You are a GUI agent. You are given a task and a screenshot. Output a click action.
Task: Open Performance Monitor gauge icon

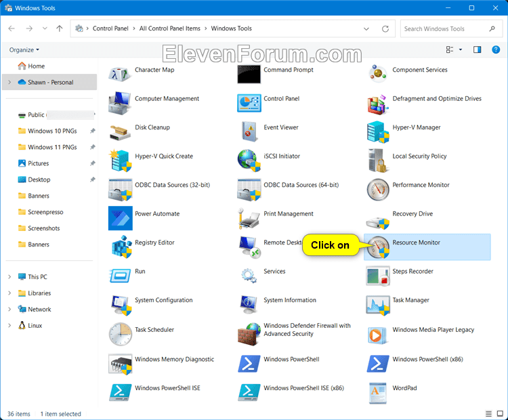378,190
